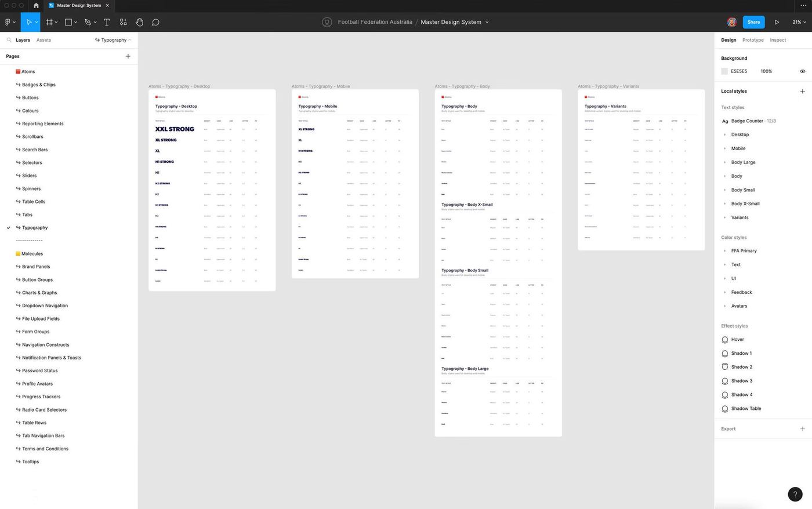Switch to the Layers tab

tap(23, 40)
